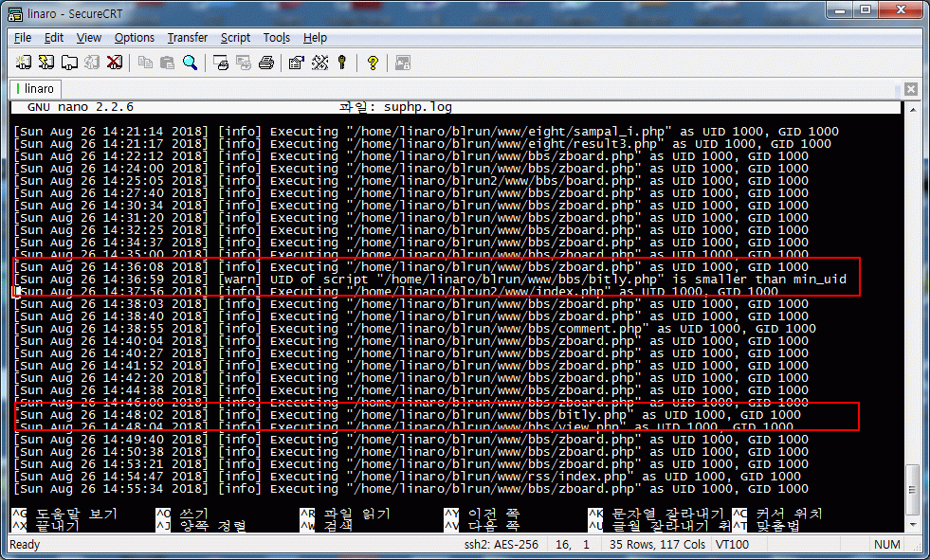The height and width of the screenshot is (560, 930).
Task: Click the Quick Connect lightning icon
Action: tap(46, 63)
